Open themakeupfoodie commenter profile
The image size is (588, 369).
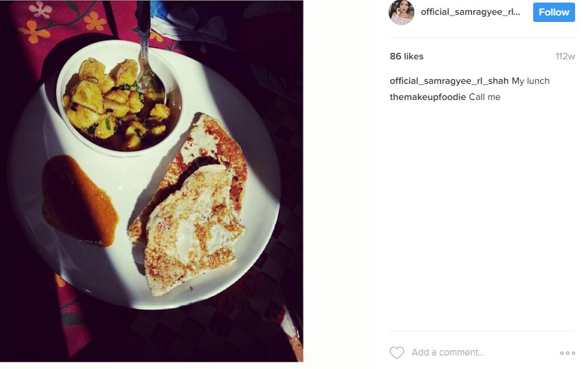tap(427, 97)
